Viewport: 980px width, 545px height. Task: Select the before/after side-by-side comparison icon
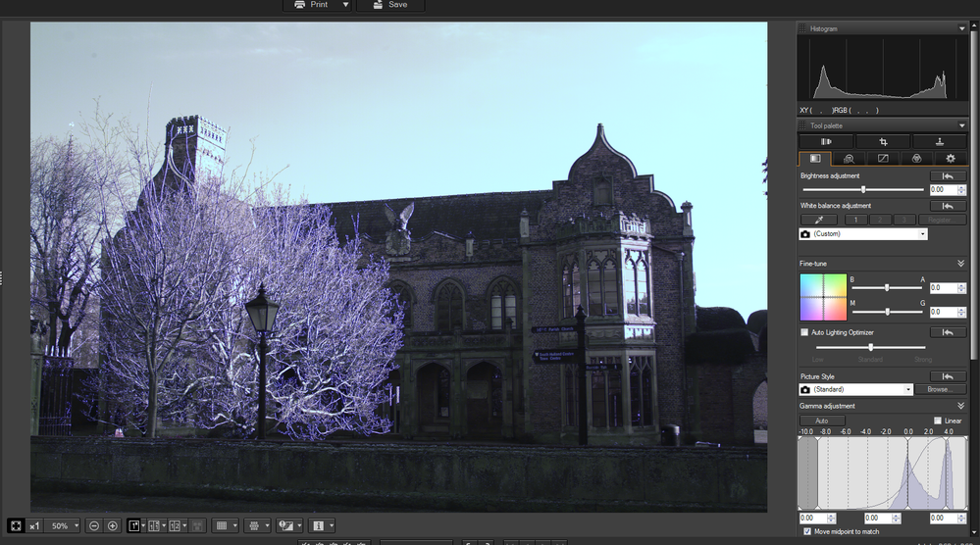[154, 525]
